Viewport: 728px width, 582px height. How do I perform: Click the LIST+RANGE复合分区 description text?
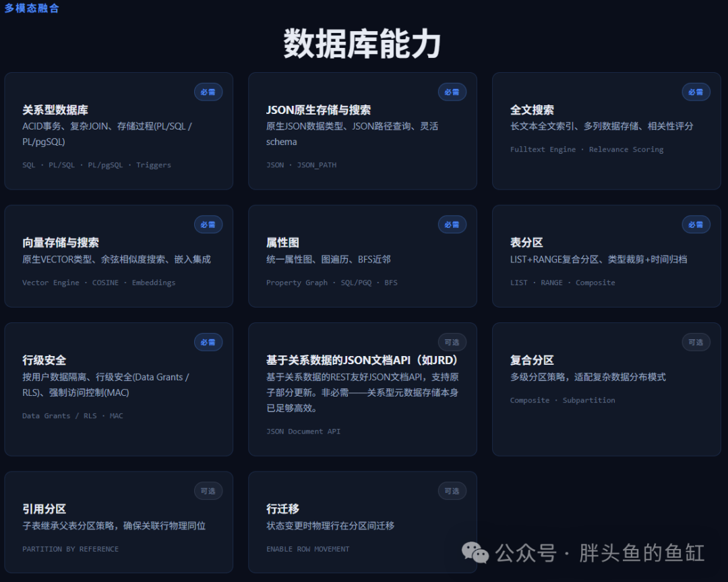pos(599,259)
